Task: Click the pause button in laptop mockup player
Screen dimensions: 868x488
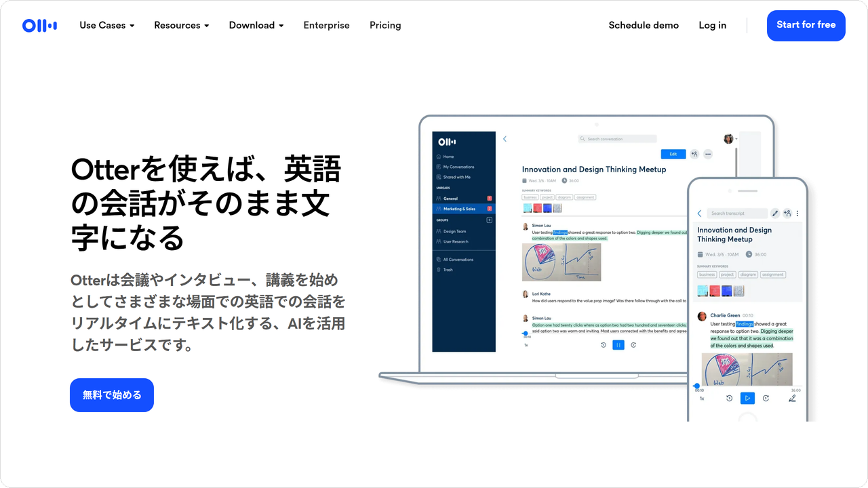Action: pos(618,345)
